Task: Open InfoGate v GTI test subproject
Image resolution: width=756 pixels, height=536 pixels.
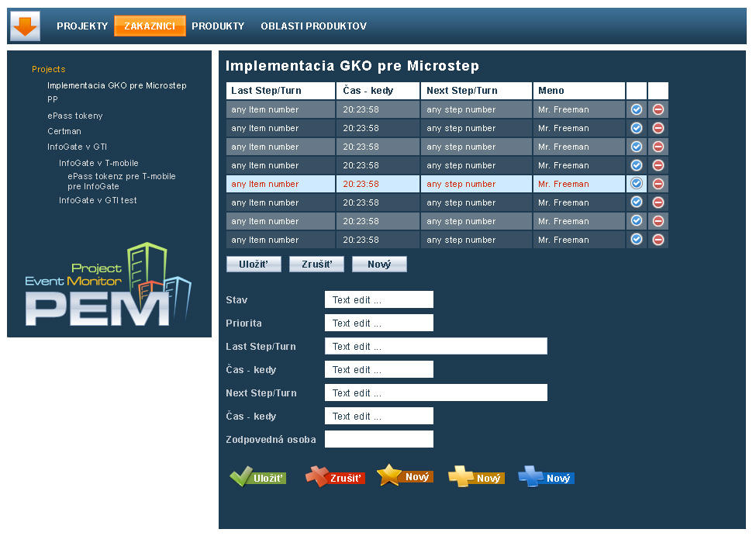Action: (98, 200)
